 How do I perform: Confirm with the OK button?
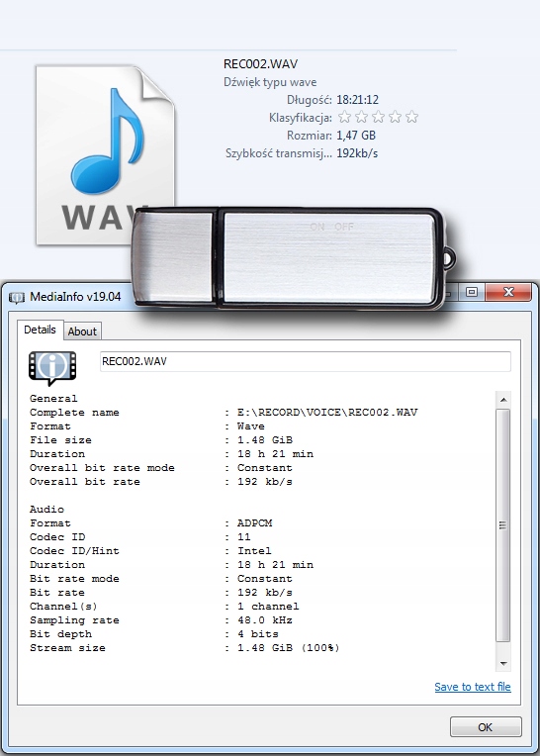tap(486, 727)
